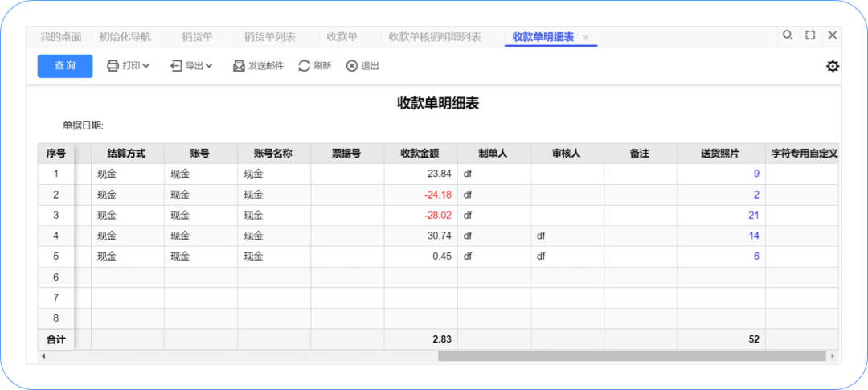Click the photo total 52
868x390 pixels.
[754, 339]
